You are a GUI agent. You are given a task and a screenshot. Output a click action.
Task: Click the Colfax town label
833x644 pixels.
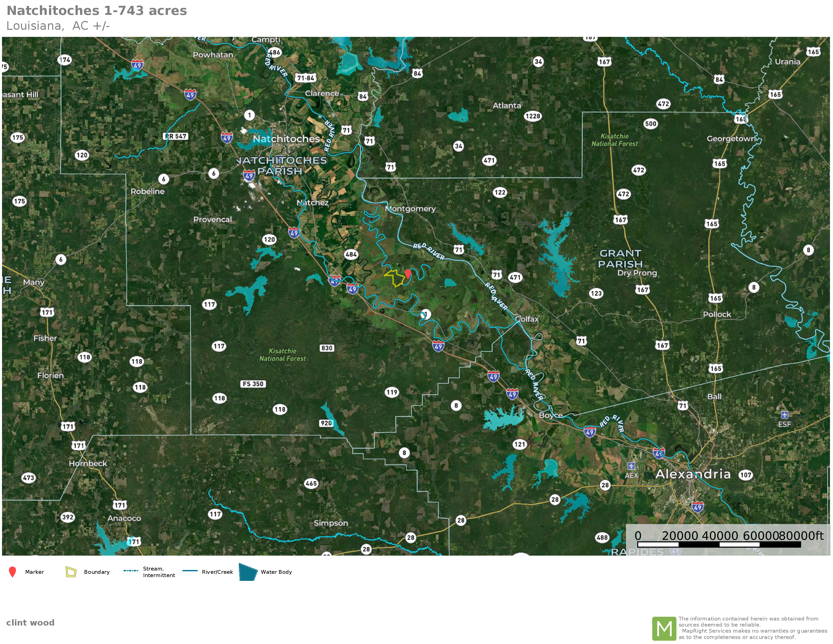click(527, 319)
